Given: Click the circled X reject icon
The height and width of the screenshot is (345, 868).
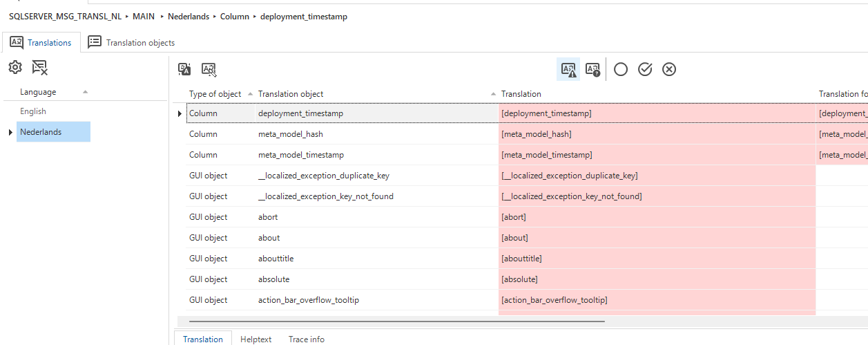Looking at the screenshot, I should [669, 69].
